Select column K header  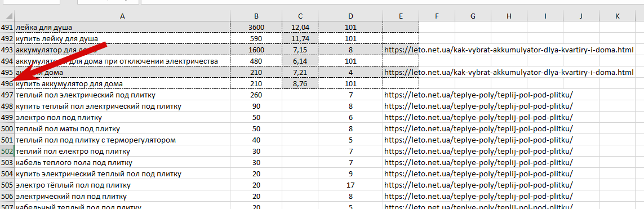(618, 16)
